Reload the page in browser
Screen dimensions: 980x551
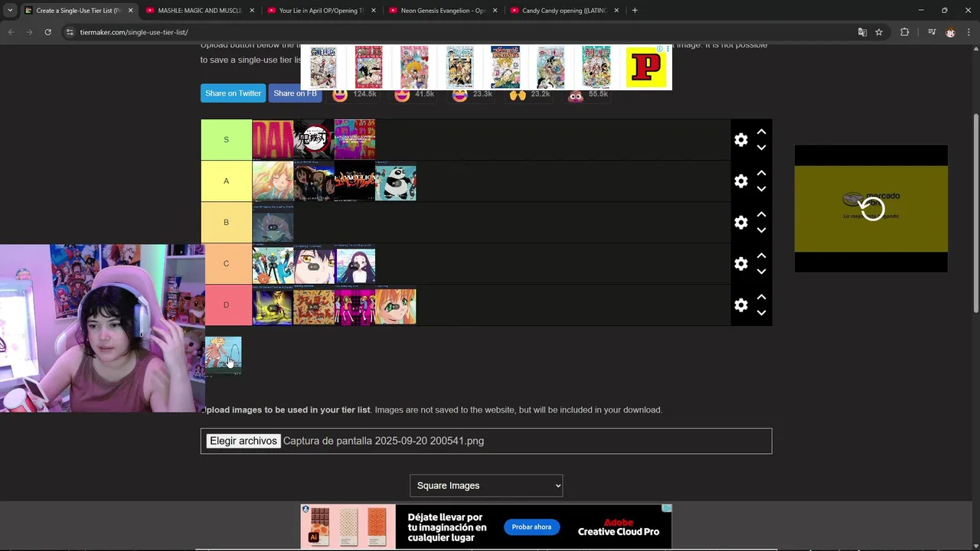coord(47,32)
